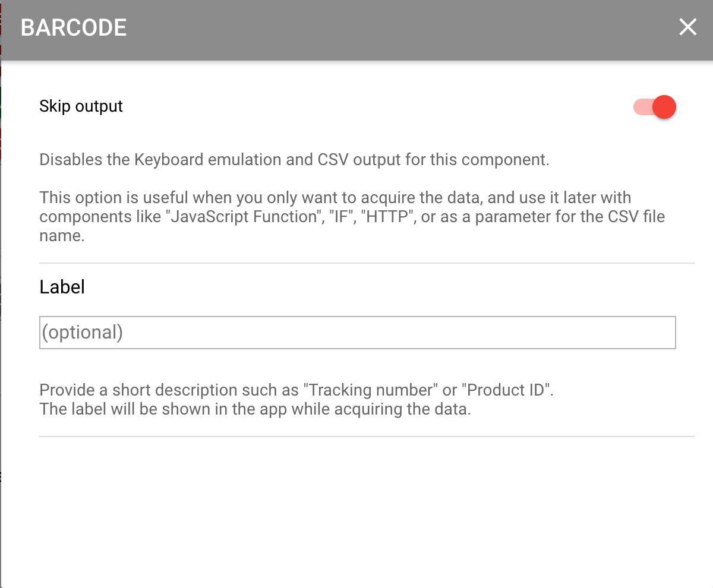
Task: Click the Product ID example text
Action: point(508,390)
